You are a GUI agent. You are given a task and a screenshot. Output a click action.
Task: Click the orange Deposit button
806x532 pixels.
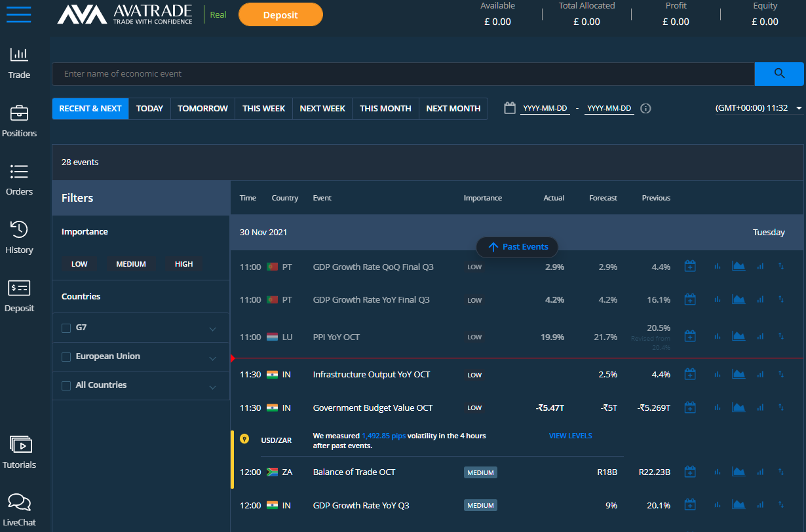(x=280, y=14)
